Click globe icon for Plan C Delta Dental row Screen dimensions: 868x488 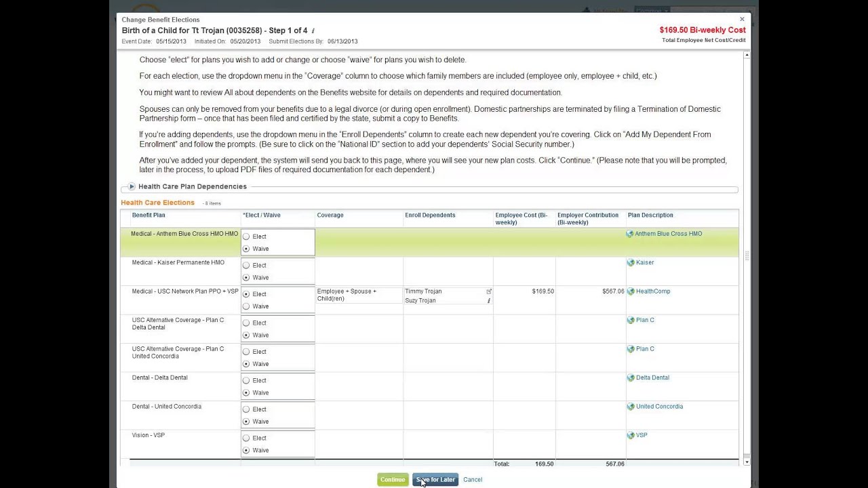[631, 321]
